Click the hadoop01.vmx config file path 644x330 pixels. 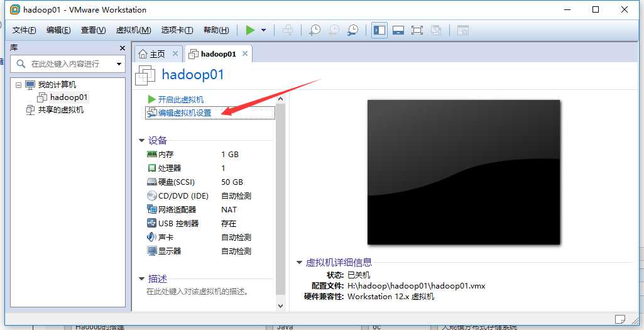(x=416, y=285)
